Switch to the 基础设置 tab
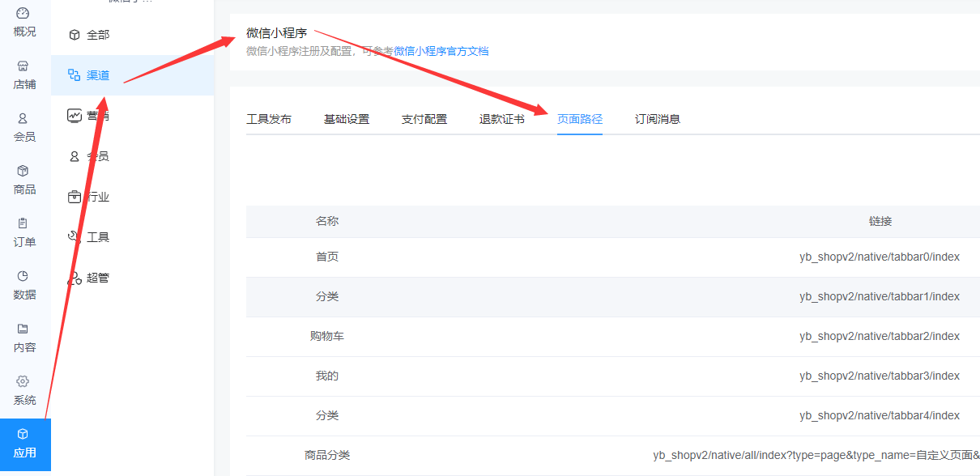The image size is (980, 476). click(347, 119)
